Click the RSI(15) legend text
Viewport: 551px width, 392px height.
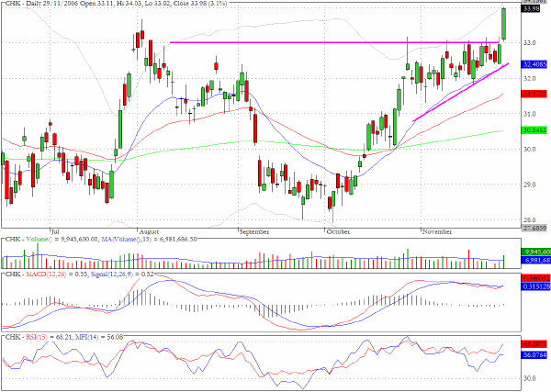(37, 337)
